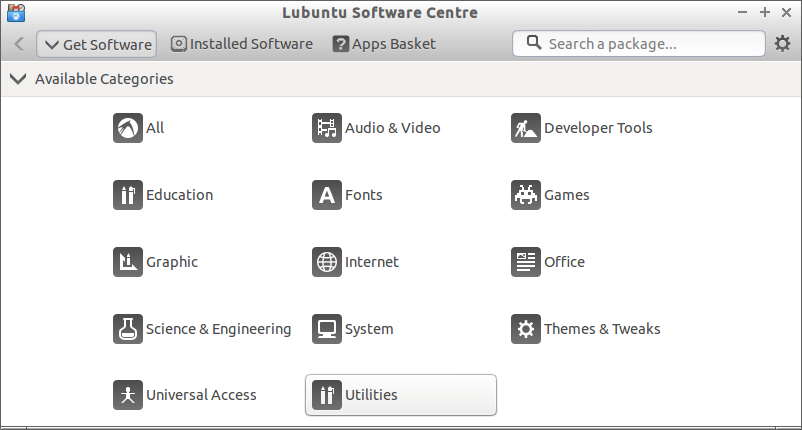Screen dimensions: 802x430
Task: Select the Education label
Action: click(180, 195)
